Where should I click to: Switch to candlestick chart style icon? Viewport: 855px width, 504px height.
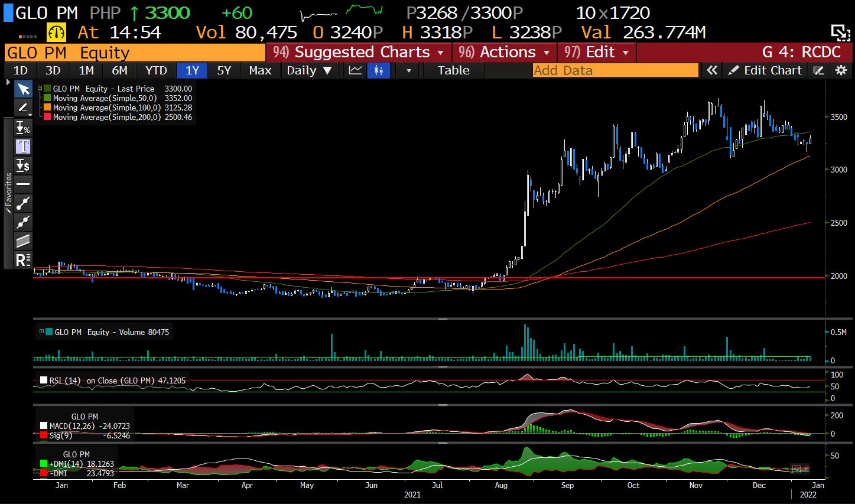tap(379, 70)
